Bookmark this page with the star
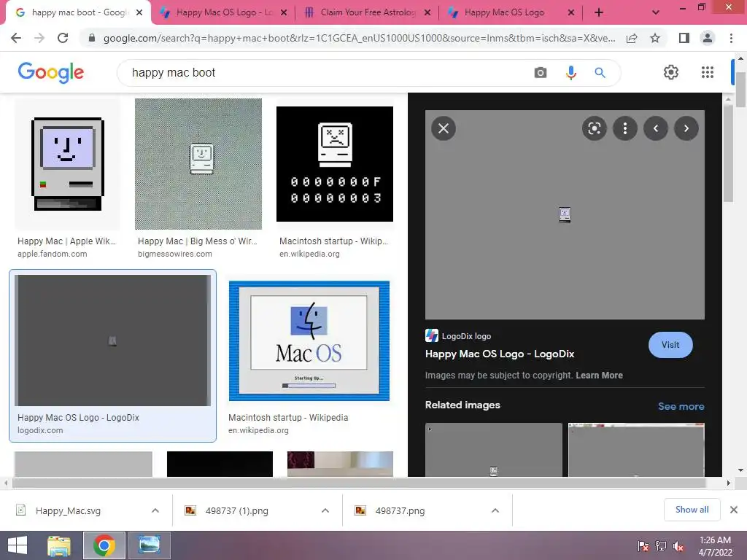 tap(655, 38)
